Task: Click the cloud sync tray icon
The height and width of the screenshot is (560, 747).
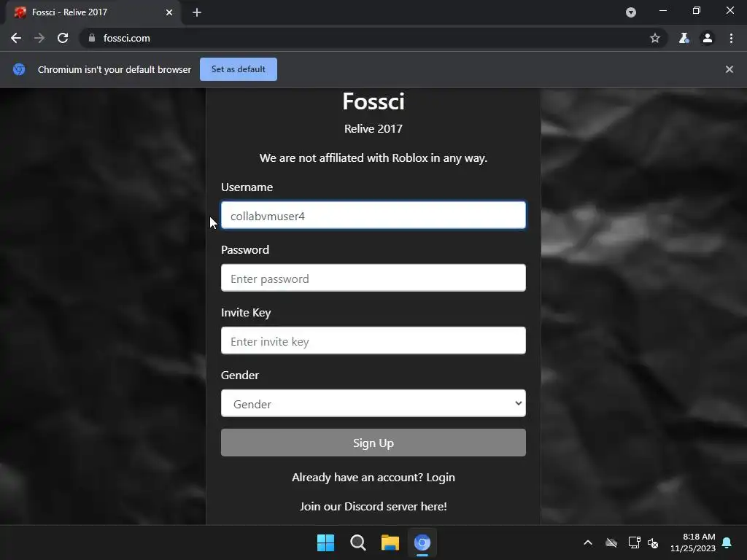Action: click(x=611, y=542)
